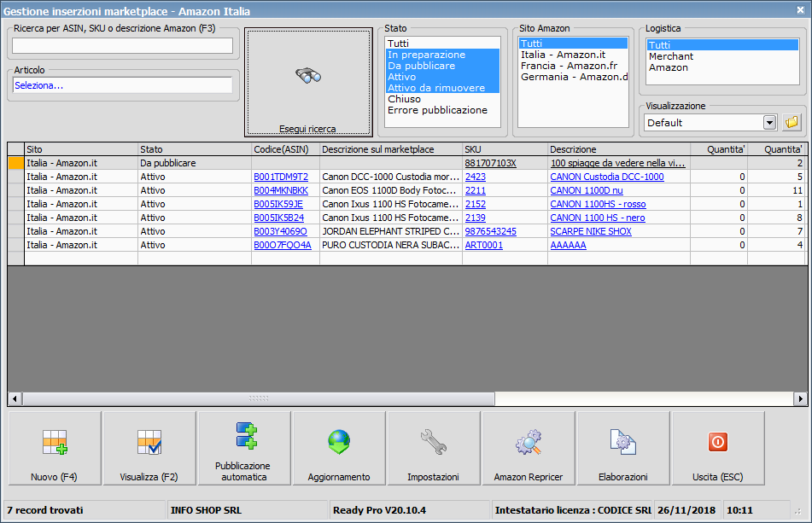The height and width of the screenshot is (523, 812).
Task: Sort by the Stato column header
Action: tap(194, 149)
